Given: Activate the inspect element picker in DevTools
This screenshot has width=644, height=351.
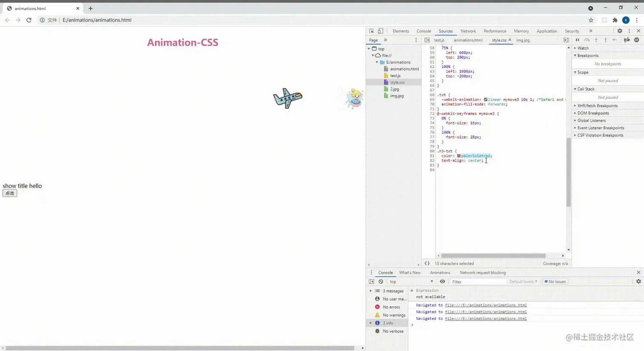Looking at the screenshot, I should [371, 31].
